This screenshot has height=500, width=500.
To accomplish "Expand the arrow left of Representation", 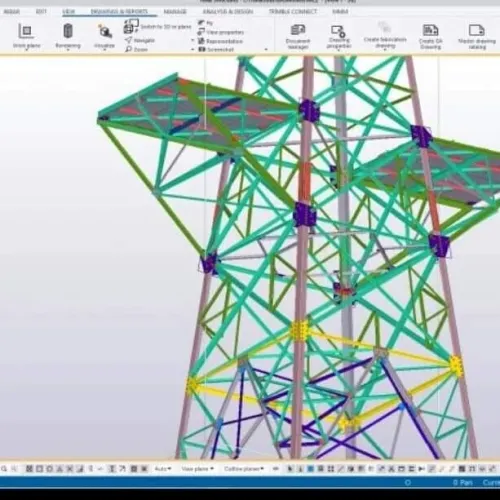I will pos(193,41).
